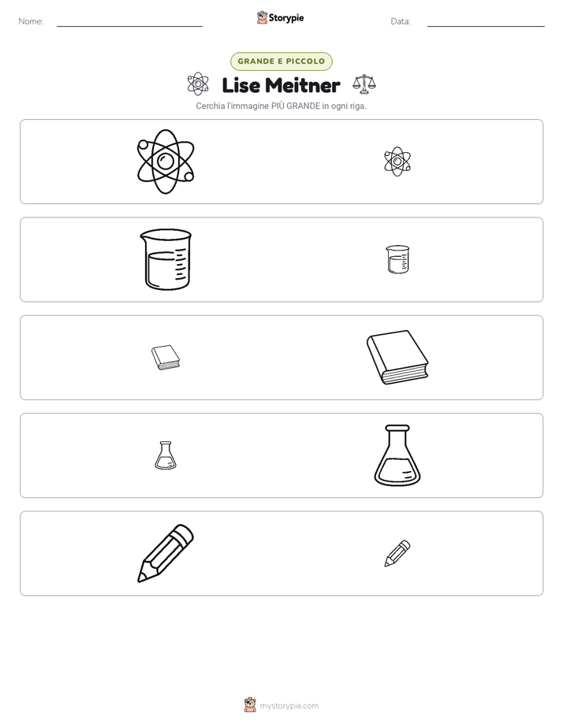Image resolution: width=563 pixels, height=728 pixels.
Task: Click the balance scale icon beside the title
Action: tap(364, 84)
